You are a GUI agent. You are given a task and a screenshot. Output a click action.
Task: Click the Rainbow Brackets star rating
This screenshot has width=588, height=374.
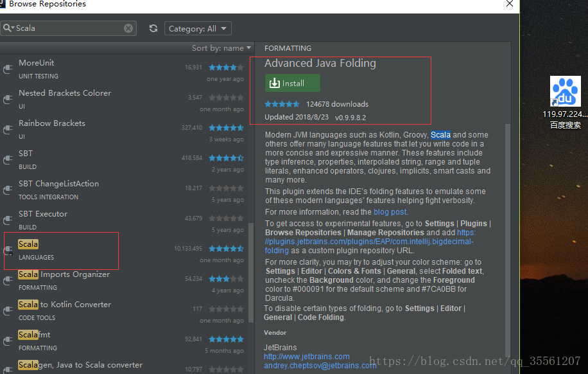pos(226,128)
